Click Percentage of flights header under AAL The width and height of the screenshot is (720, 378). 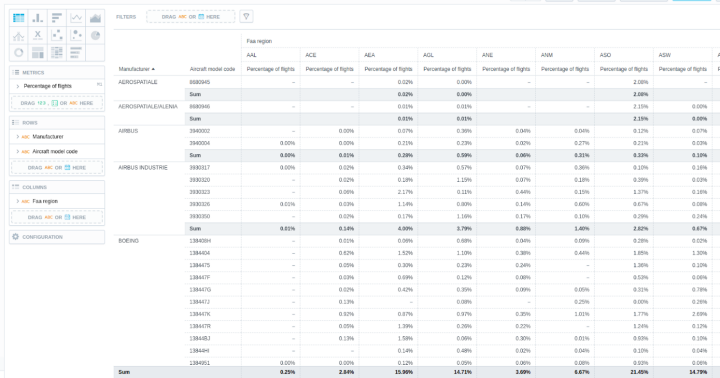(270, 69)
